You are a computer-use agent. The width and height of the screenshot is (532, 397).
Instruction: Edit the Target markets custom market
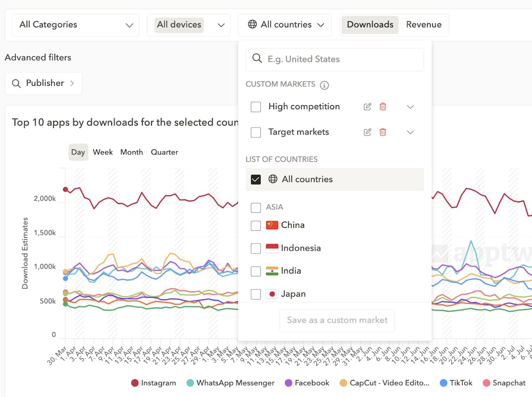pos(368,132)
